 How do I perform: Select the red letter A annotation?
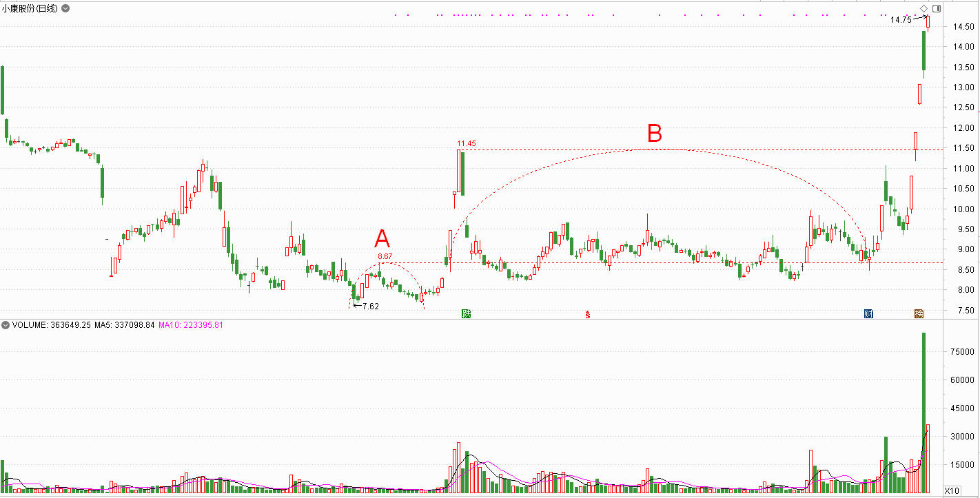[382, 240]
